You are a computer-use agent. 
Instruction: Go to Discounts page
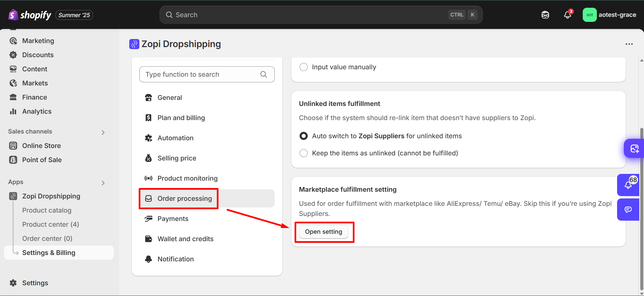tap(38, 55)
